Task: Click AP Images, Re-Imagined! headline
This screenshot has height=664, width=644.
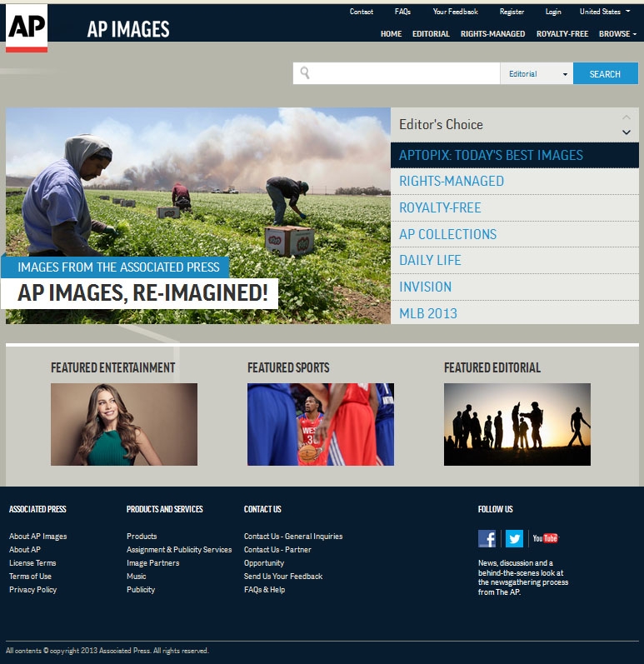Action: pyautogui.click(x=142, y=293)
